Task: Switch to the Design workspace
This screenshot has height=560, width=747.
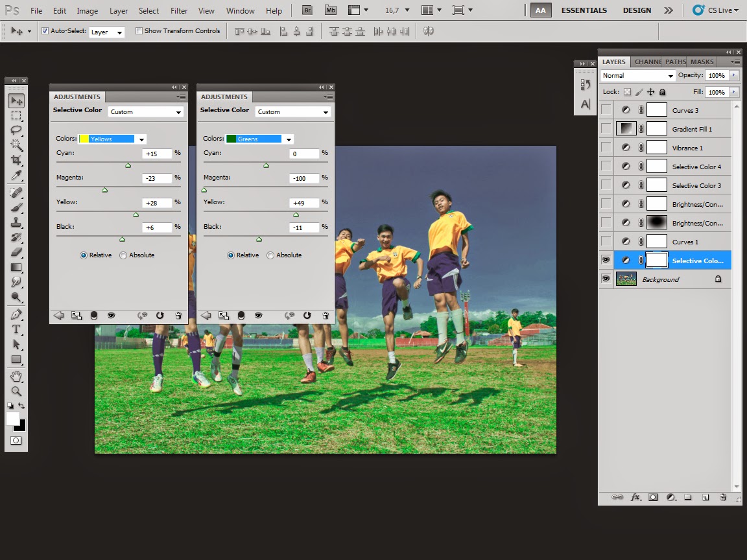Action: (x=637, y=10)
